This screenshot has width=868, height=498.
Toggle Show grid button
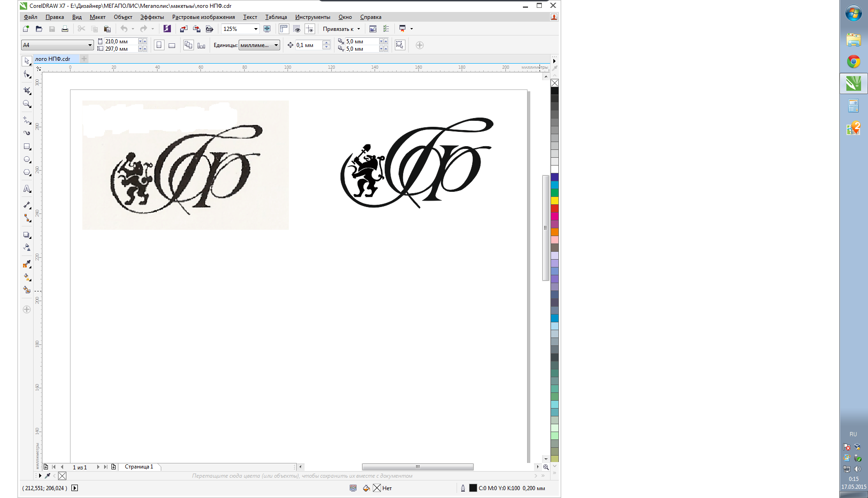[x=297, y=29]
